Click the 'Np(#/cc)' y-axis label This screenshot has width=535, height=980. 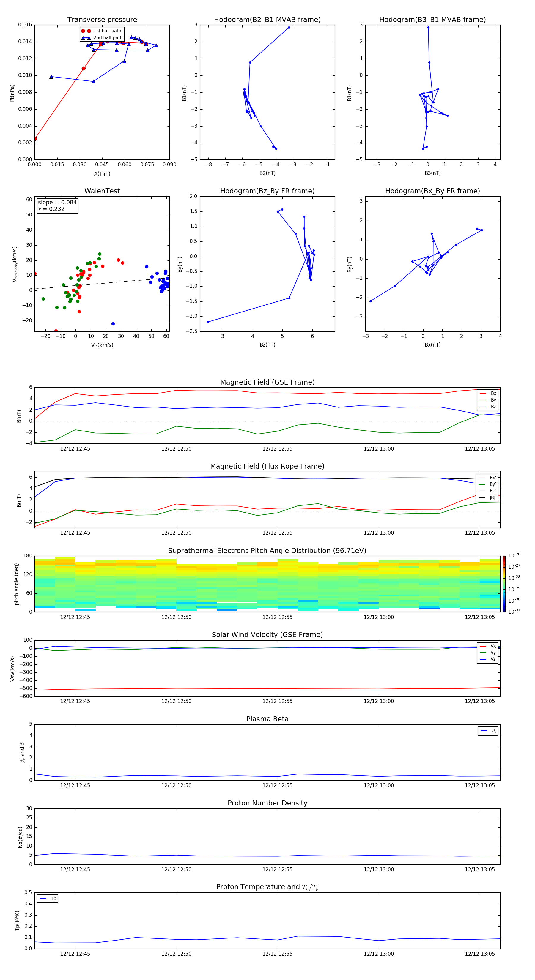pyautogui.click(x=20, y=837)
